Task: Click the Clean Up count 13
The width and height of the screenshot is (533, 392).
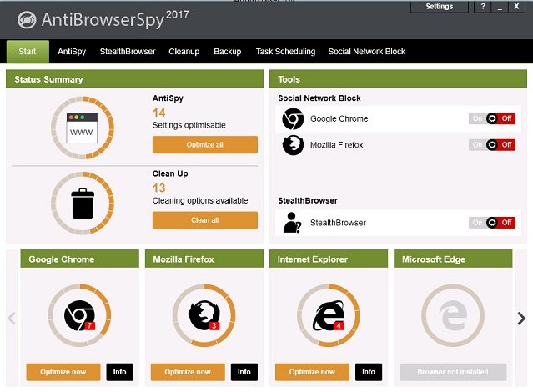Action: pos(159,188)
